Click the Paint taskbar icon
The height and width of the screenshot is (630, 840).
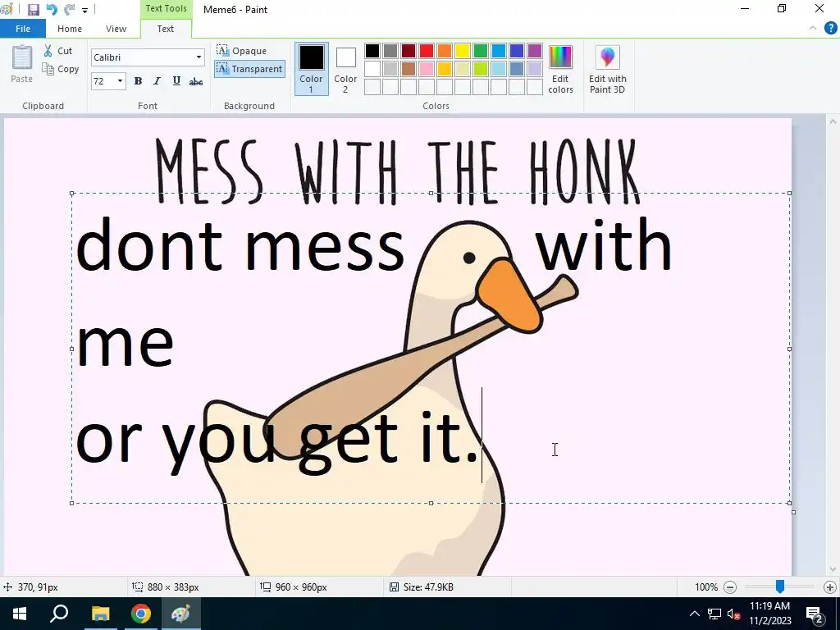[180, 614]
